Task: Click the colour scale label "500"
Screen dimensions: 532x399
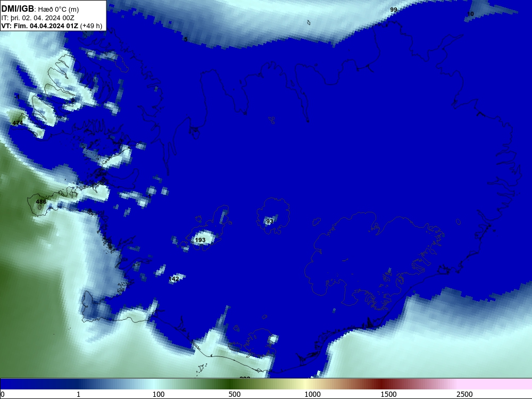Action: coord(235,394)
